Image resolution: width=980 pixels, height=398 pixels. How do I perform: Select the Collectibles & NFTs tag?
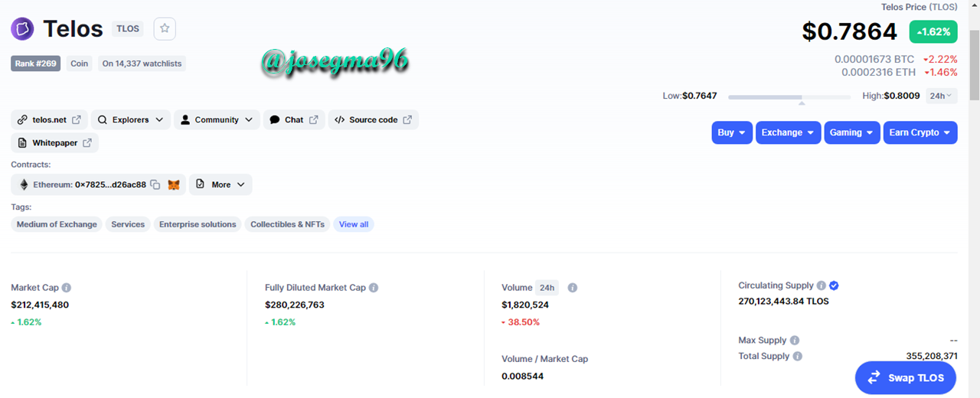point(287,224)
